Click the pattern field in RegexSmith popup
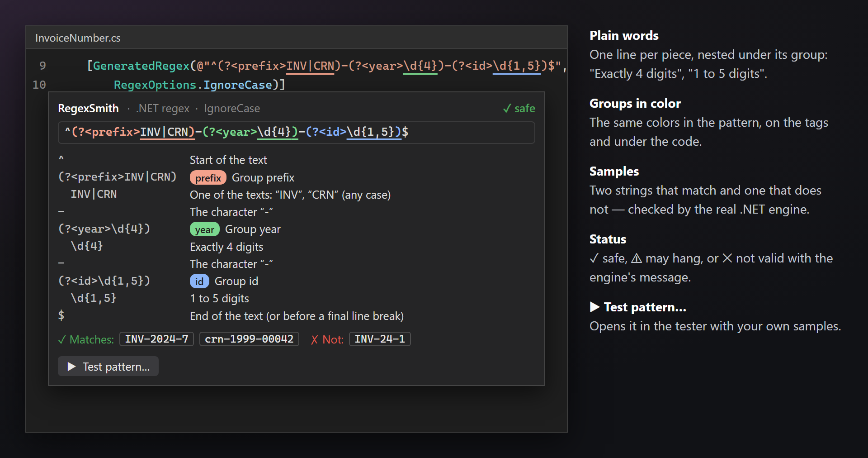This screenshot has width=868, height=458. coord(297,132)
